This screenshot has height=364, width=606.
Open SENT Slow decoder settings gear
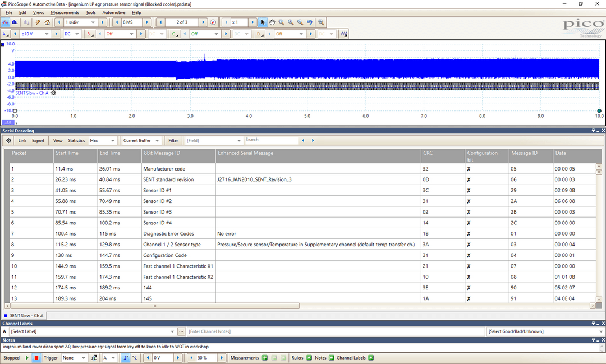(x=53, y=93)
